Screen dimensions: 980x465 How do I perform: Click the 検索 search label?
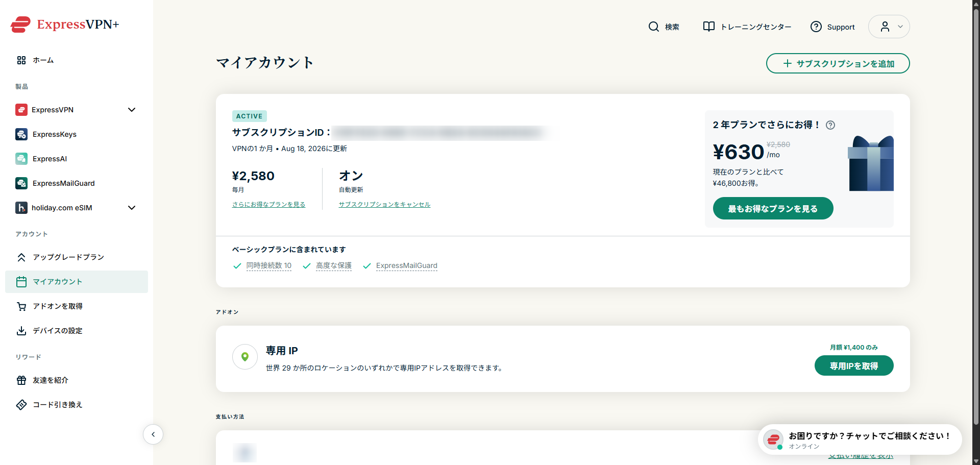pos(672,27)
